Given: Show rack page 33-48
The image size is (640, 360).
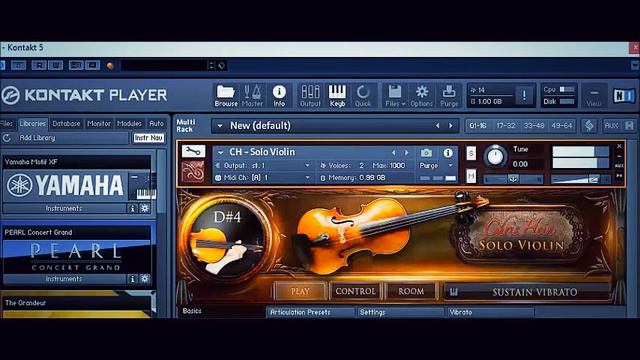Looking at the screenshot, I should (x=534, y=126).
